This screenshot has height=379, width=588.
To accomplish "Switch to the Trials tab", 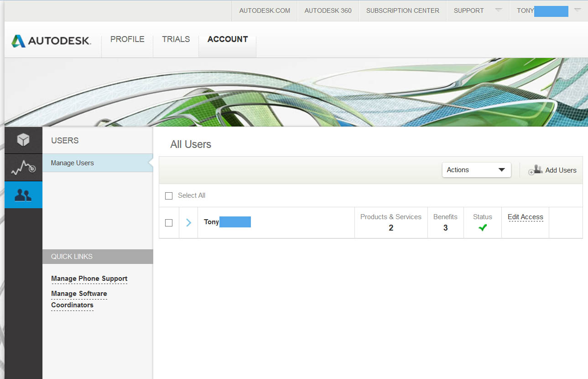I will pyautogui.click(x=176, y=39).
